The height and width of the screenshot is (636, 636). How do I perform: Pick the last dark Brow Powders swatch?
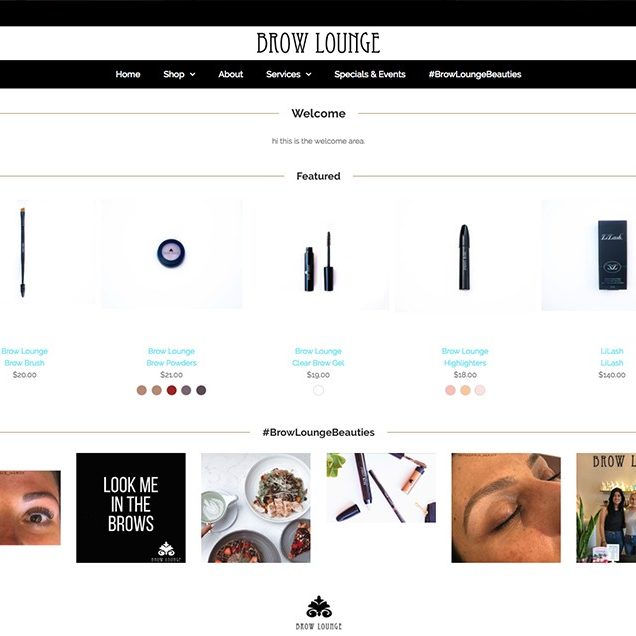[x=201, y=390]
